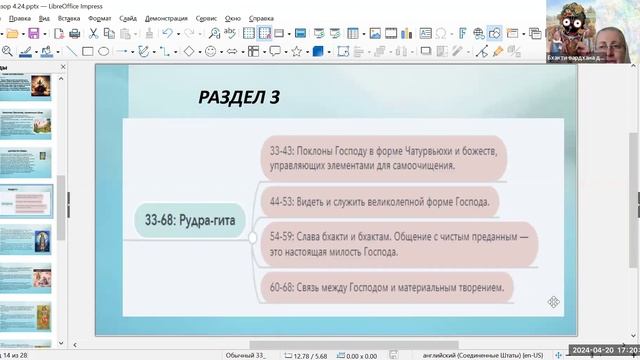The image size is (640, 360).
Task: Expand the table size dropdown
Action: (364, 34)
